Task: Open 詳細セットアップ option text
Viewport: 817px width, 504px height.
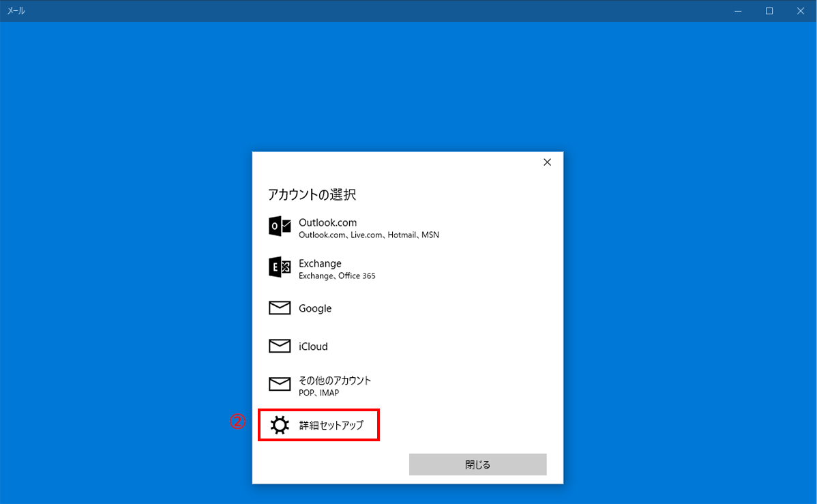Action: [x=331, y=425]
